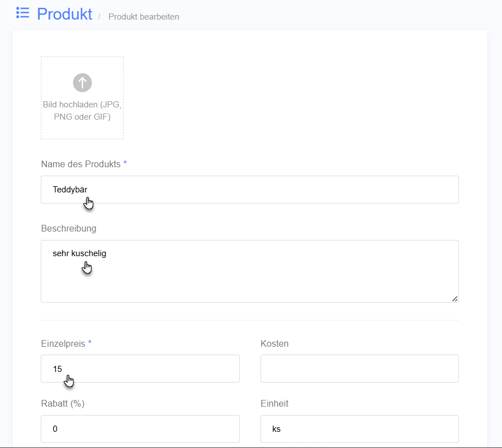502x448 pixels.
Task: Click the required asterisk after Einzelpreis
Action: coord(89,342)
